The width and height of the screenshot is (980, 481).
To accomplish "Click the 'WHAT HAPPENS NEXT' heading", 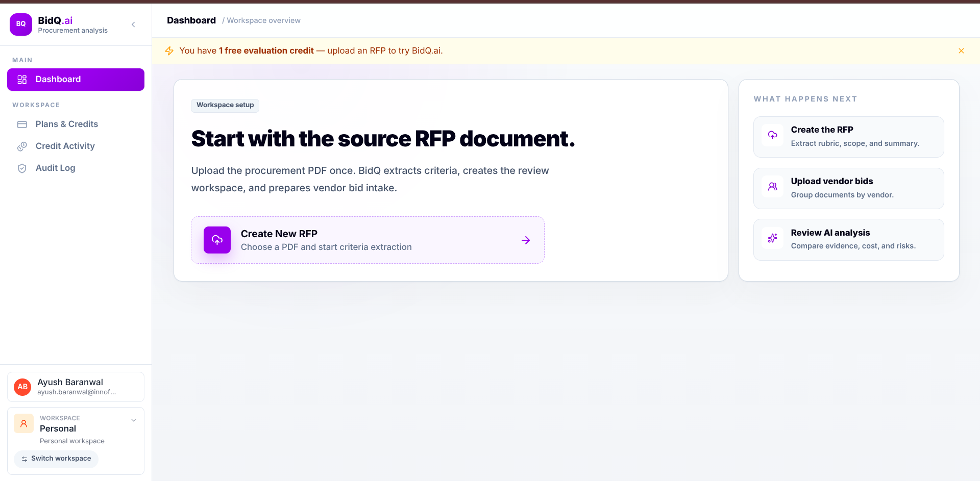I will pyautogui.click(x=805, y=99).
